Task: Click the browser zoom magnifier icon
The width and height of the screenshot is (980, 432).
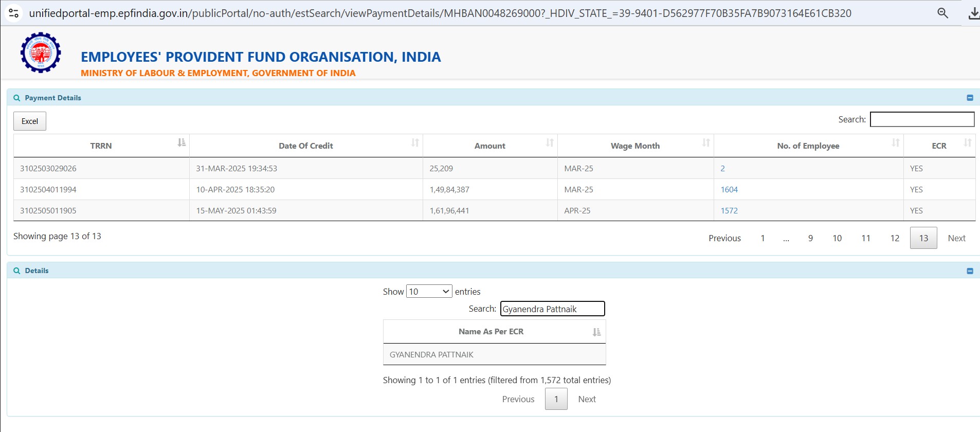Action: coord(942,13)
